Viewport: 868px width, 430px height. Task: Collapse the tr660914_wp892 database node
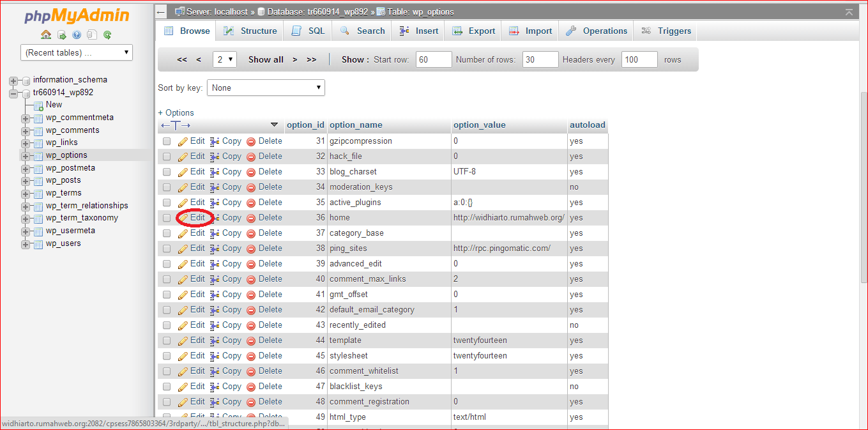pyautogui.click(x=13, y=93)
